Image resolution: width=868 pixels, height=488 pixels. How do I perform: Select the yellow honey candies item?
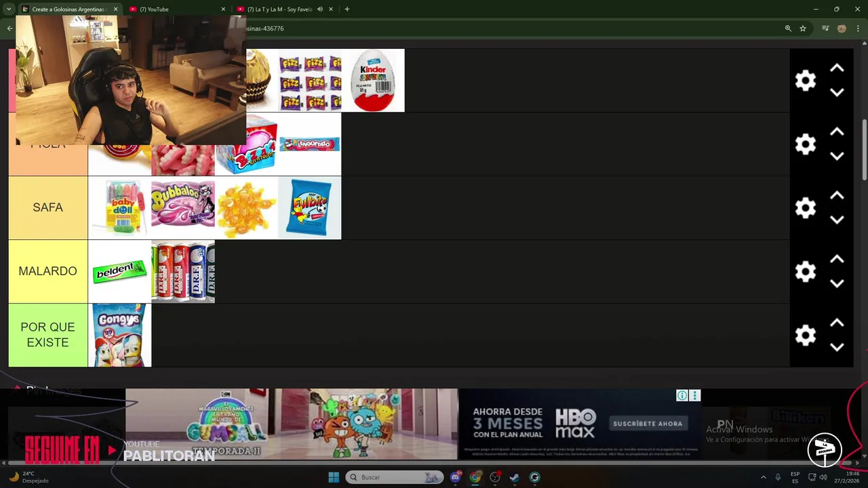tap(247, 208)
